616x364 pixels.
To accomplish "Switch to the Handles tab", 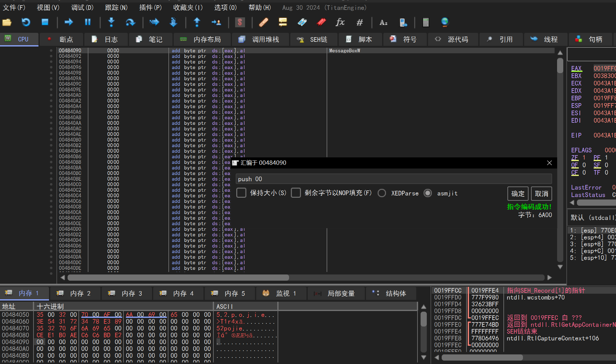I will (590, 39).
